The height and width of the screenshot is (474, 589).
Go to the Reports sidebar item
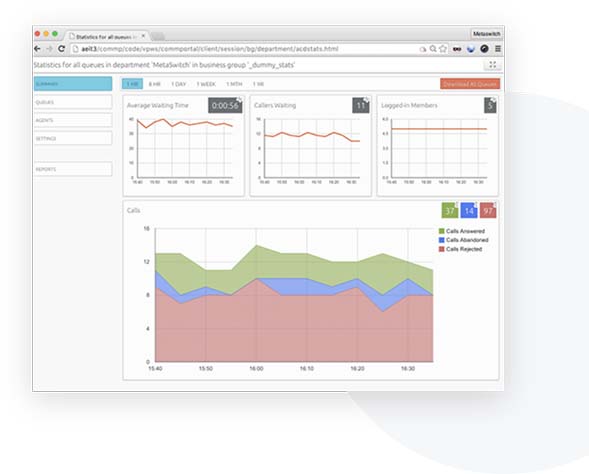point(73,169)
